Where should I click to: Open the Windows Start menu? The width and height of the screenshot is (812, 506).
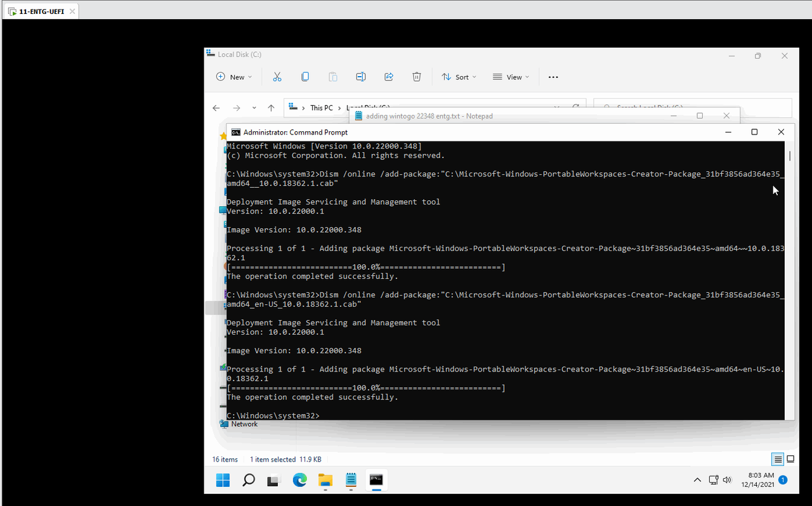[x=223, y=480]
